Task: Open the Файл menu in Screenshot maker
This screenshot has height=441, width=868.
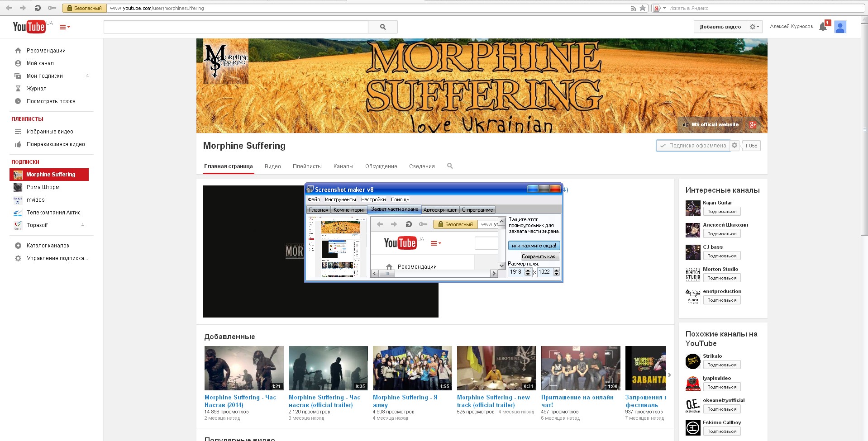Action: pyautogui.click(x=314, y=199)
